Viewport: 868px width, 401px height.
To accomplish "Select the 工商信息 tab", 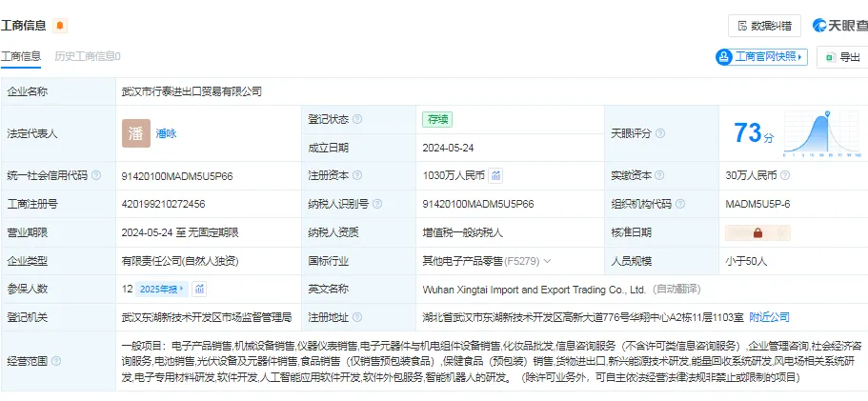I will 20,56.
